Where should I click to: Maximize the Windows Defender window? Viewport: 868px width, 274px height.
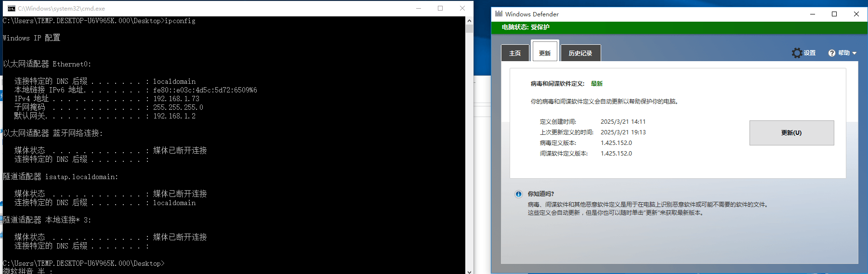pos(834,14)
